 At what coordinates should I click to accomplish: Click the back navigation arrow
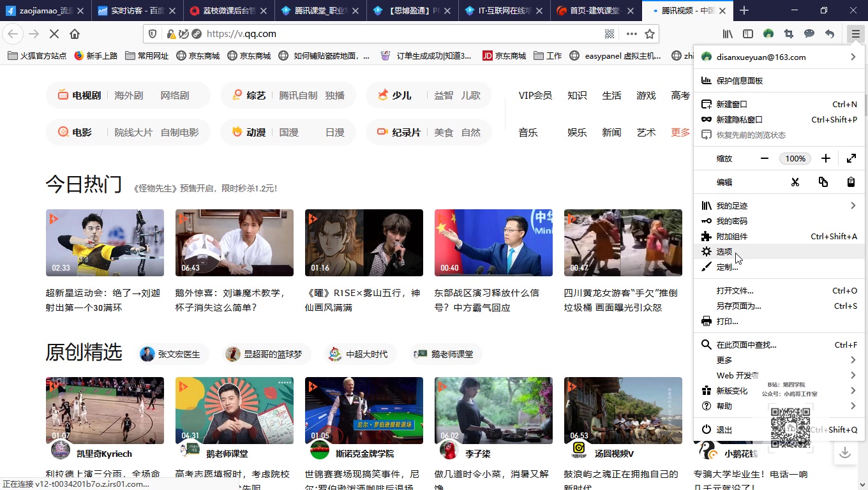13,34
